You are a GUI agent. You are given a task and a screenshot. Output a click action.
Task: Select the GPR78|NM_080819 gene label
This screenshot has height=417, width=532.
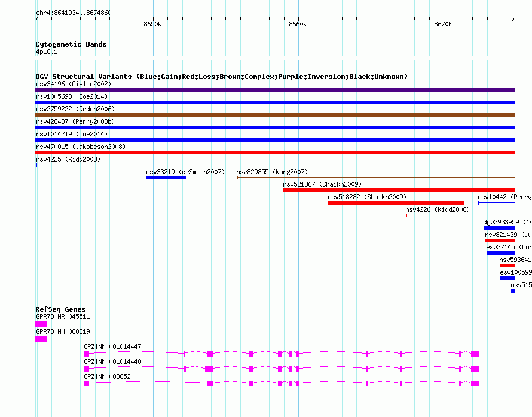(63, 332)
